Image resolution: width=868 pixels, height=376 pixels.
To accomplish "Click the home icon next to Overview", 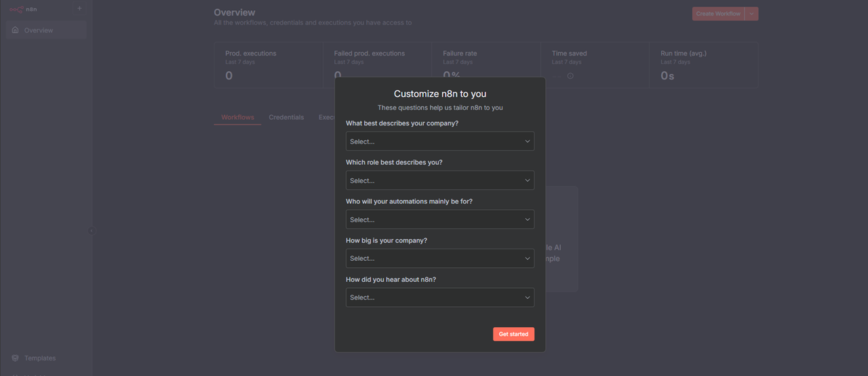I will tap(16, 30).
